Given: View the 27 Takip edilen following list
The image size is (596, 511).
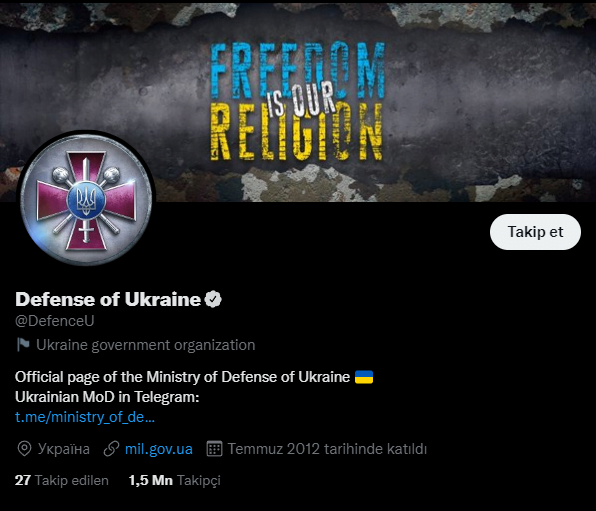Looking at the screenshot, I should 62,481.
